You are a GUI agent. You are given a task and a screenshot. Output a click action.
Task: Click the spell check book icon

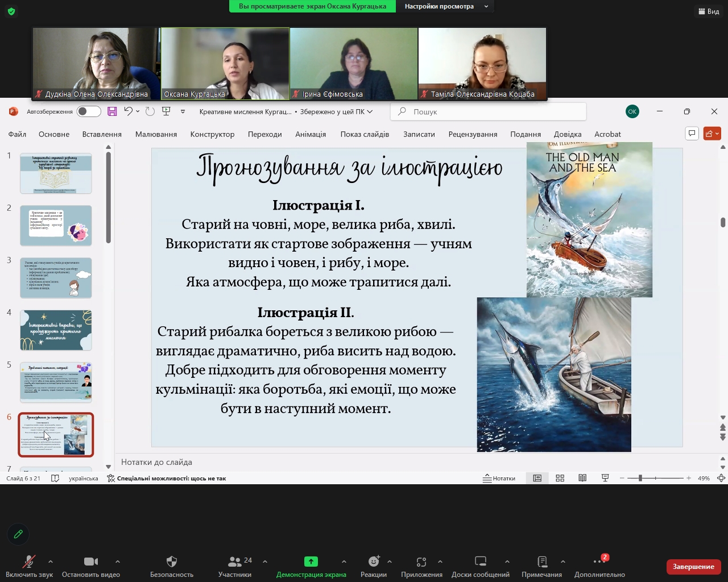[x=55, y=478]
